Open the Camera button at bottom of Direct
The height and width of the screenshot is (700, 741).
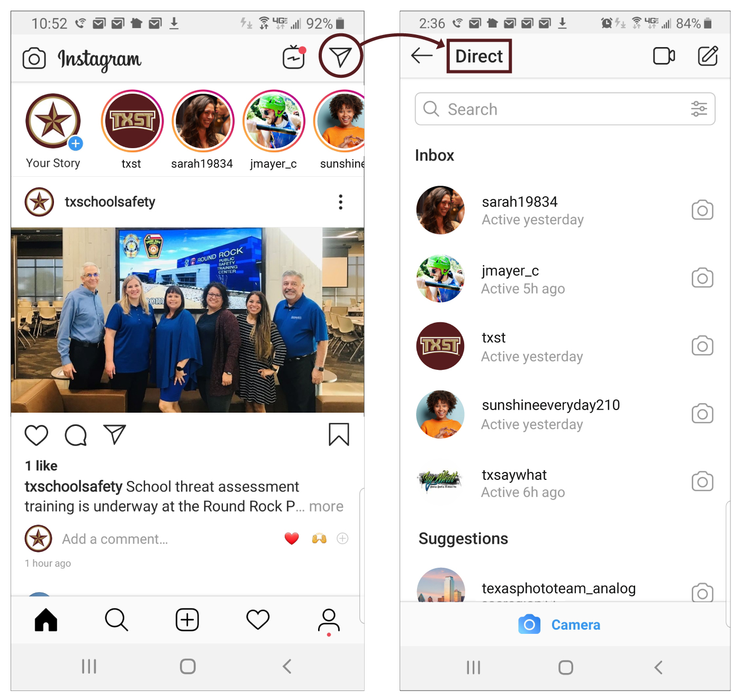point(559,624)
